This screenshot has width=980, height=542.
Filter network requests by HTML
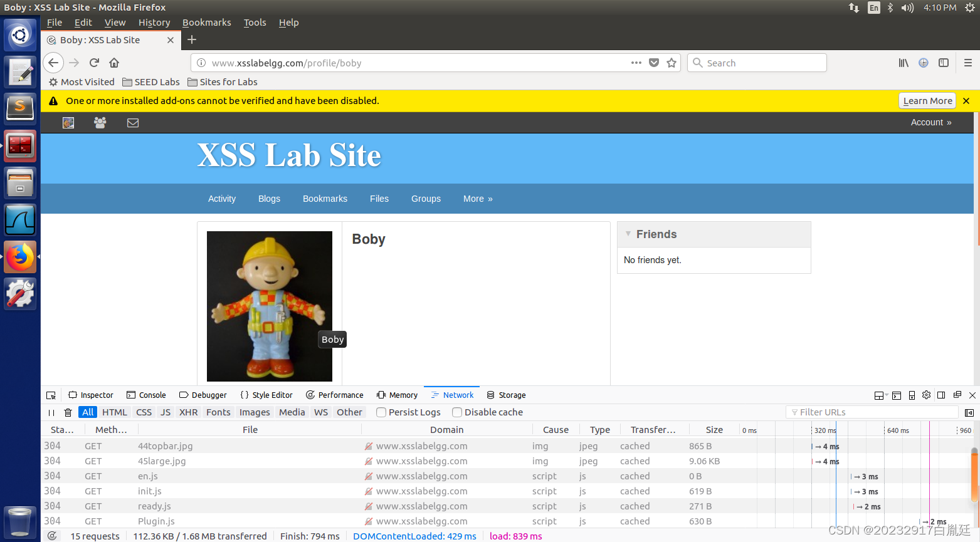click(x=115, y=412)
